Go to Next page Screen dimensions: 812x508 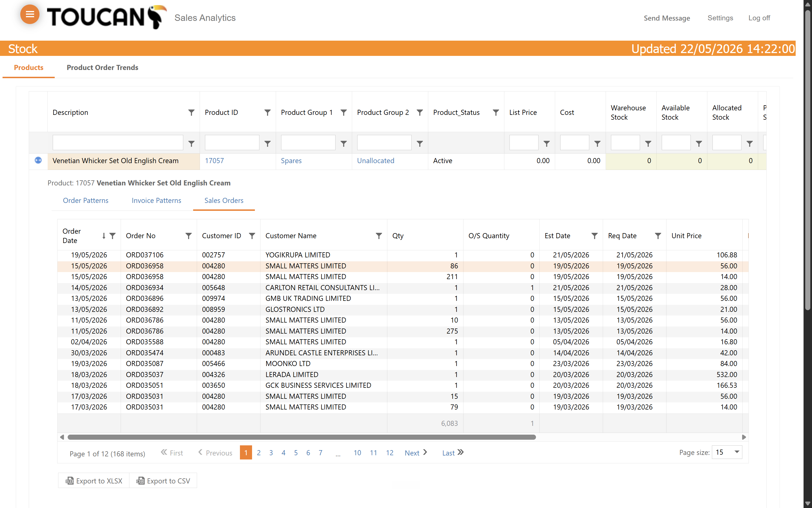pos(416,453)
